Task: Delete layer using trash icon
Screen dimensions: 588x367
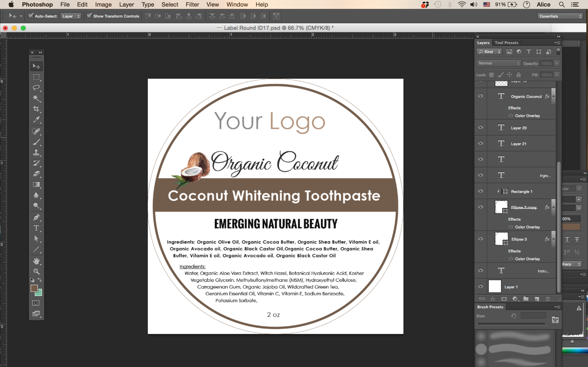Action: 548,299
